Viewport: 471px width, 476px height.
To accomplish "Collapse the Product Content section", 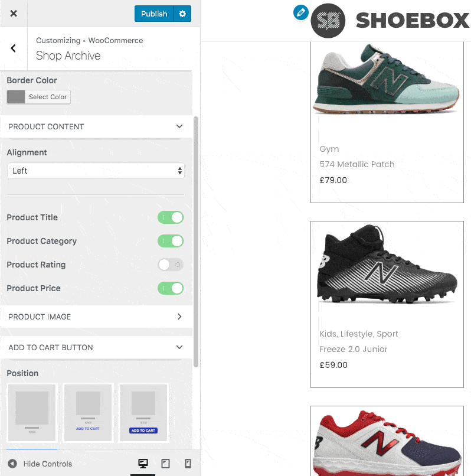I will pyautogui.click(x=179, y=126).
